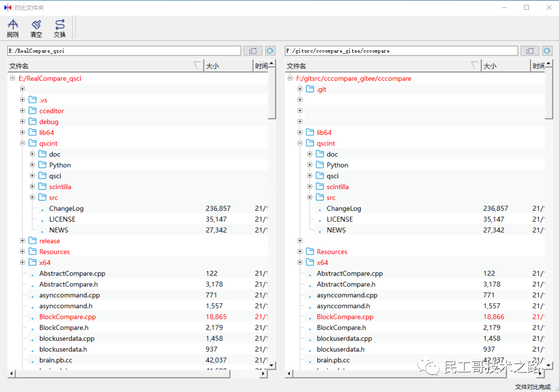Click the Resources folder icon in right pane

point(310,252)
